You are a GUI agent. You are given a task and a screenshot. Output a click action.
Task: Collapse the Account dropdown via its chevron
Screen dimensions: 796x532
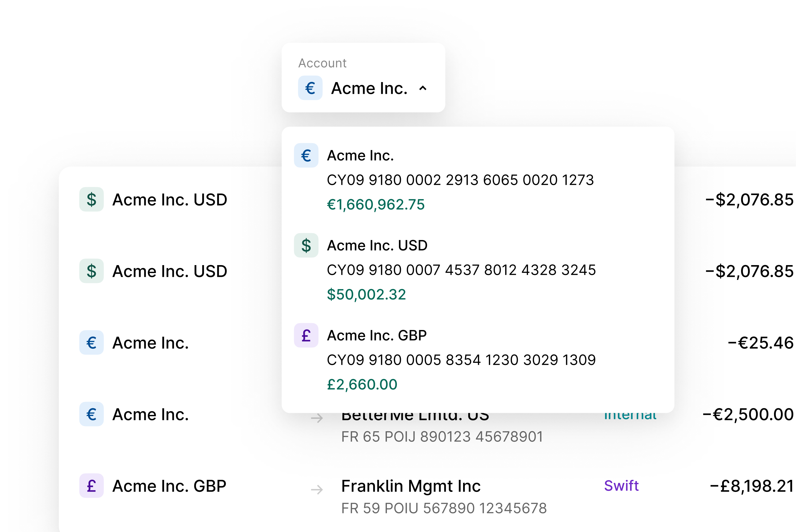pyautogui.click(x=422, y=88)
